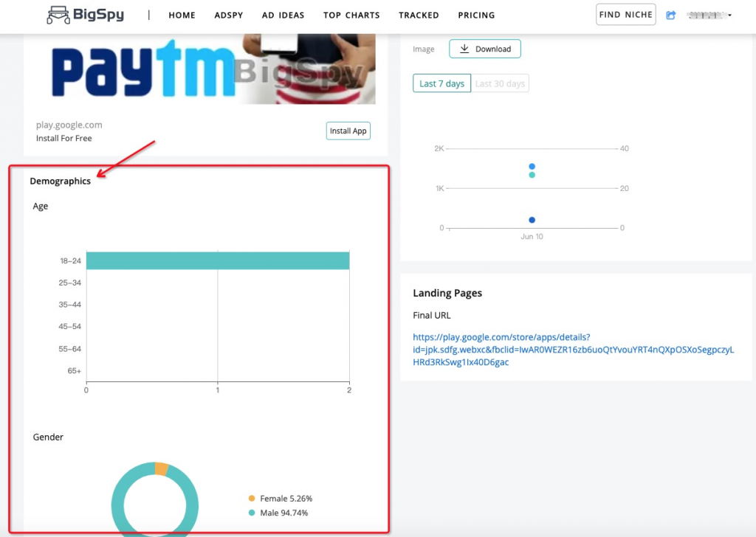This screenshot has width=756, height=537.
Task: Expand the blurred account name dropdown
Action: tap(709, 15)
